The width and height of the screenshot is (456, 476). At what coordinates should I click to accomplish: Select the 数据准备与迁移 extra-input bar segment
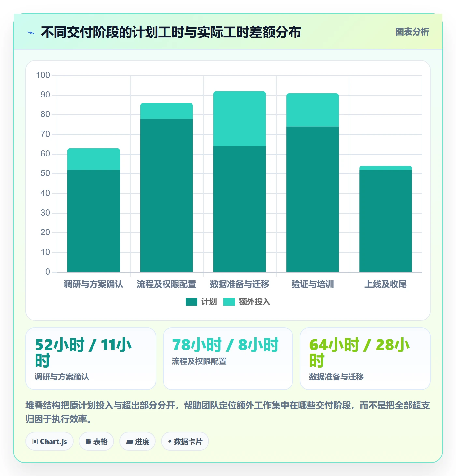(x=239, y=119)
